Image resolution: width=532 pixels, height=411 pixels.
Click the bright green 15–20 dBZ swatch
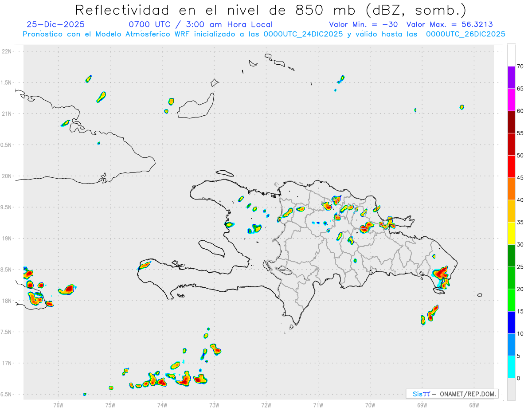click(x=511, y=300)
